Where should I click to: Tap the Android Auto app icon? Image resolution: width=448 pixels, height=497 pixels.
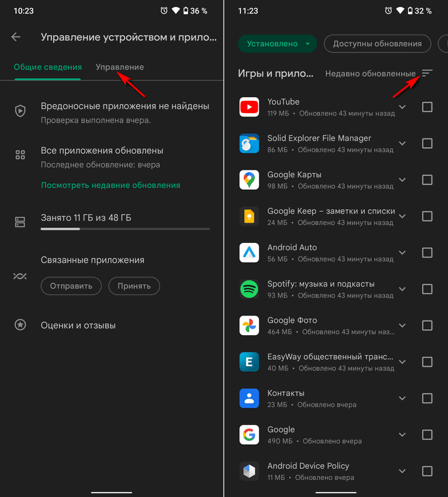pos(249,253)
